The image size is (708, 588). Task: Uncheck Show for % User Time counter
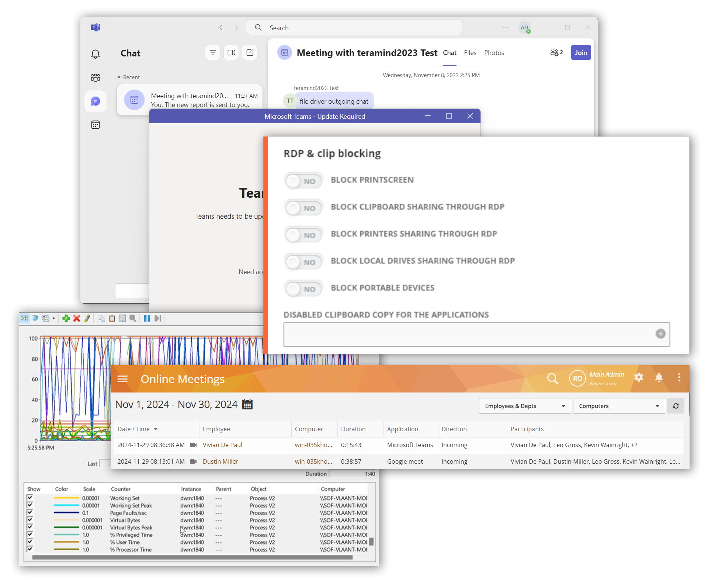(x=30, y=542)
